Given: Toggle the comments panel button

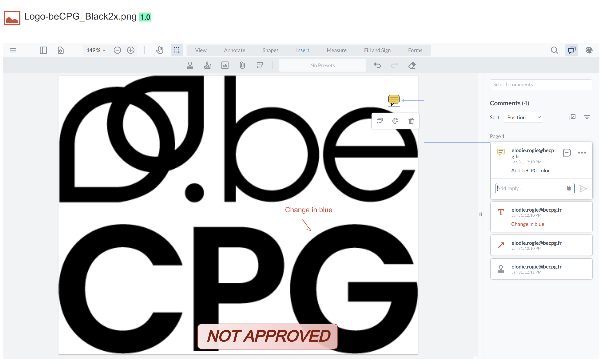Looking at the screenshot, I should point(572,50).
